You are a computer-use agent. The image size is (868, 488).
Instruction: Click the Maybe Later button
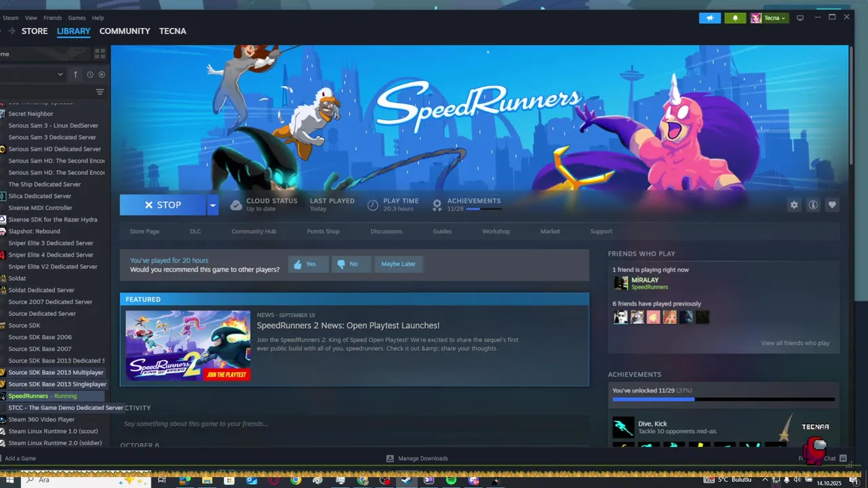tap(398, 264)
